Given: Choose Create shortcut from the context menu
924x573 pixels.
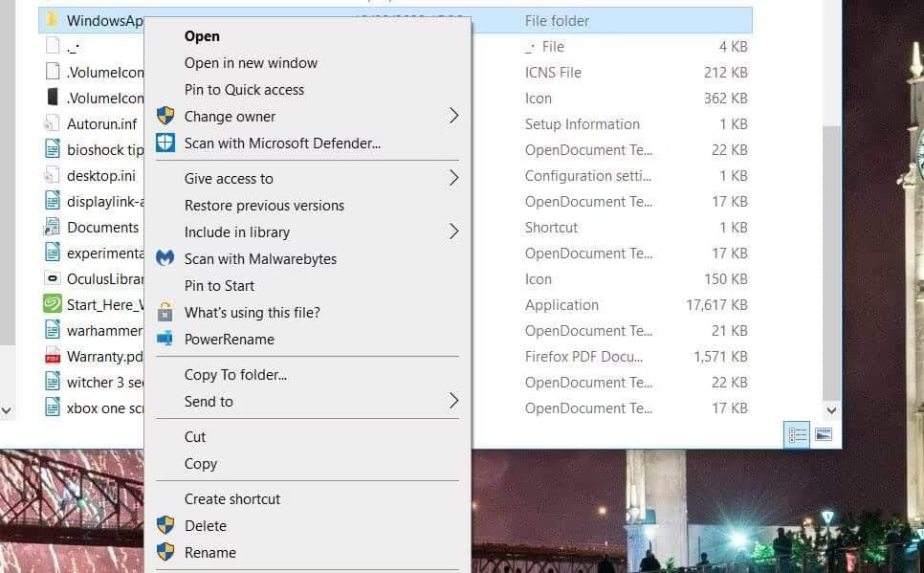Looking at the screenshot, I should coord(232,498).
